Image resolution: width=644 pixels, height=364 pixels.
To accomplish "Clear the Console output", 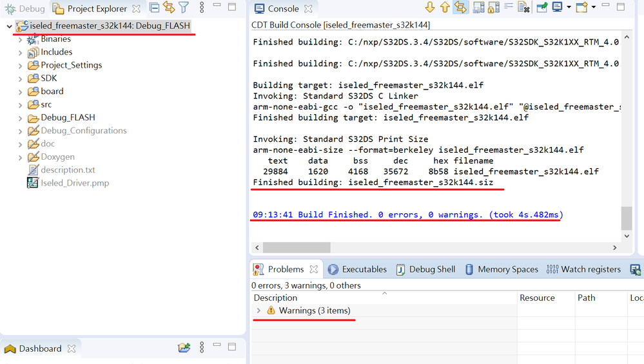I will [523, 7].
